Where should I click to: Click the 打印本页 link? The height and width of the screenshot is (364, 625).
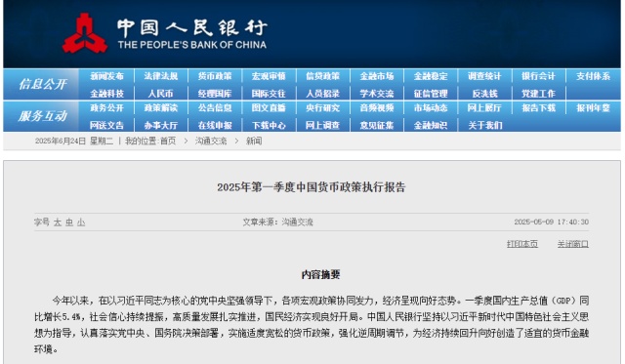(522, 244)
